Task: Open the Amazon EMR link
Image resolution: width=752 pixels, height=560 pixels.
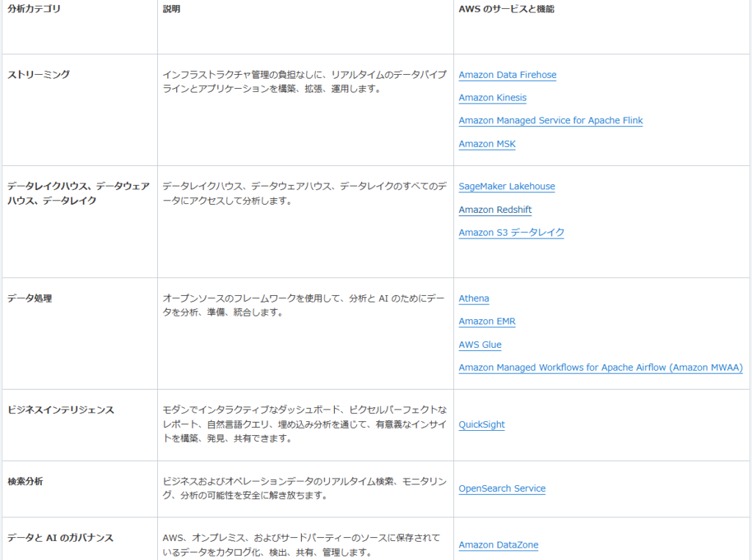Action: tap(487, 321)
